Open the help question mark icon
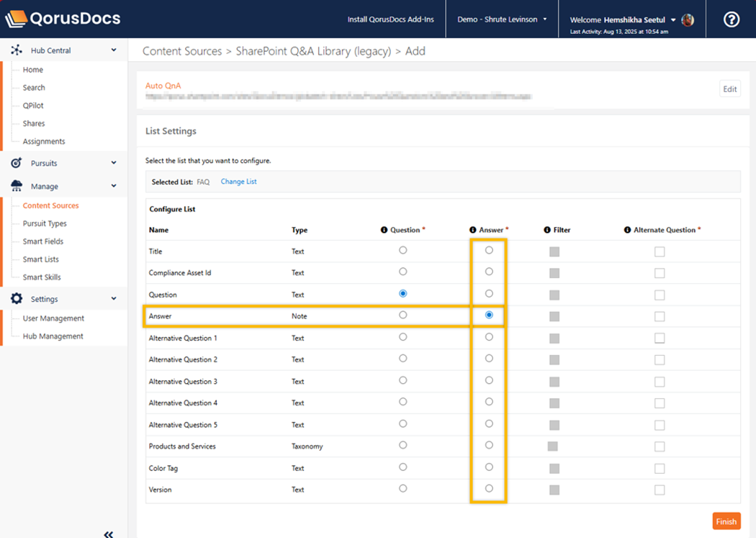 (731, 19)
